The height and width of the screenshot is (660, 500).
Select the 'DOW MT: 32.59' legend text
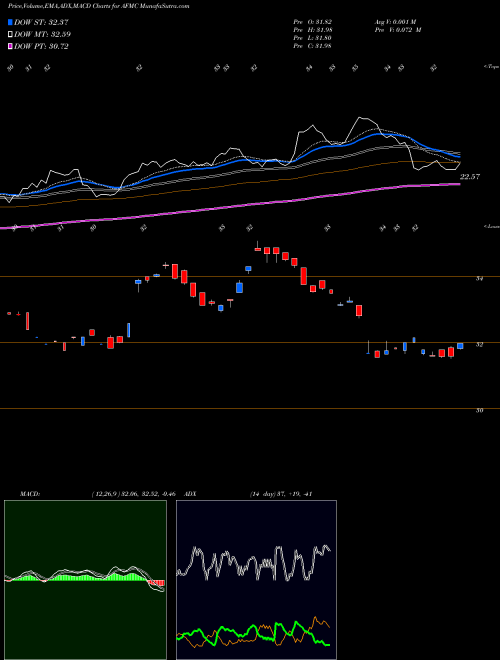click(42, 35)
